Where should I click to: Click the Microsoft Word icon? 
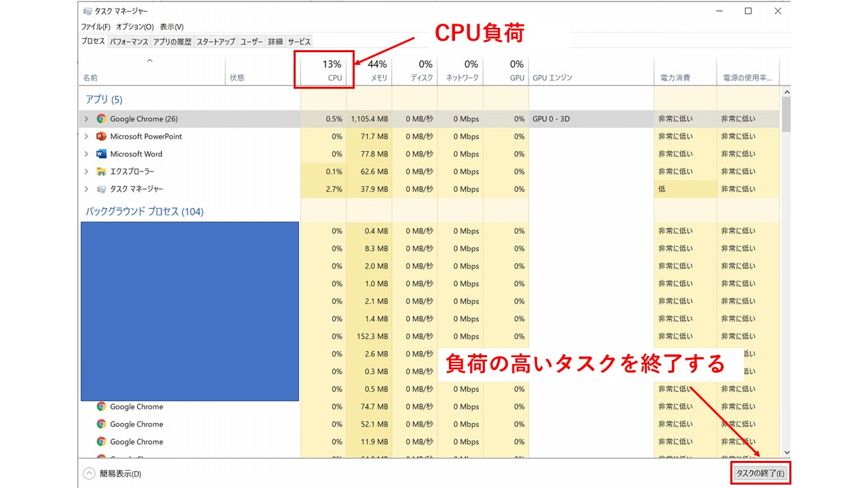[101, 154]
